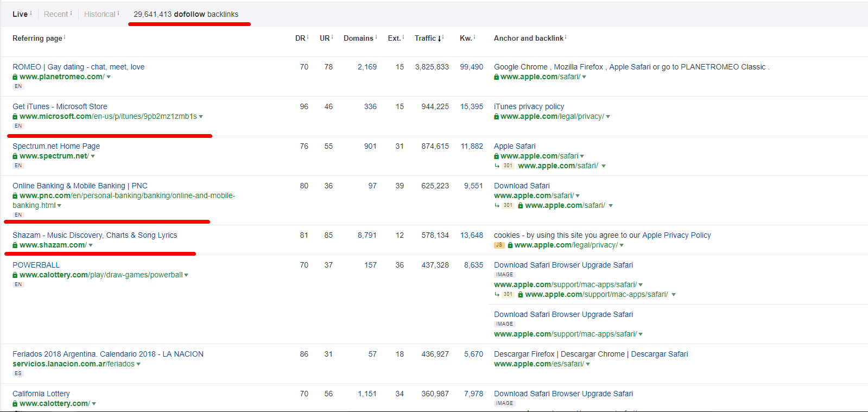Open Descargar Safari anchor link
Viewport: 868px width, 412px height.
click(x=659, y=354)
